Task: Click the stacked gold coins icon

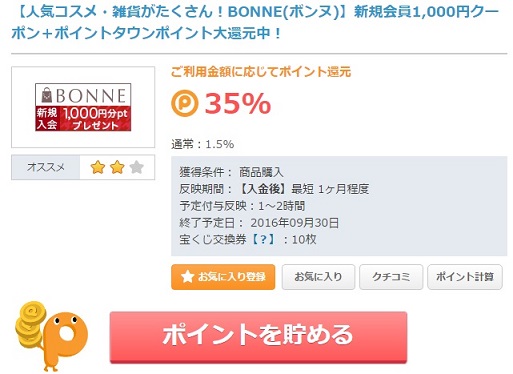Action: tap(30, 323)
